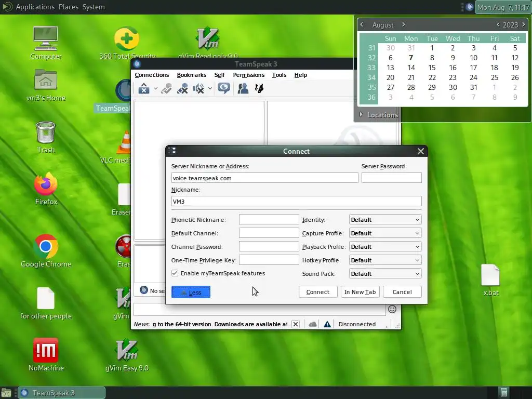Toggle Enable myTeamSpeak features checkbox
The image size is (532, 399).
pos(175,273)
